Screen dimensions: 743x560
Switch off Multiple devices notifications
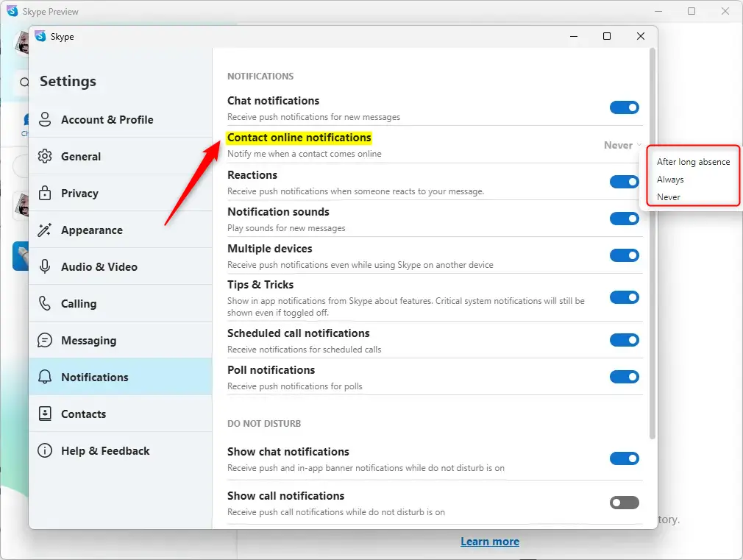click(x=624, y=255)
